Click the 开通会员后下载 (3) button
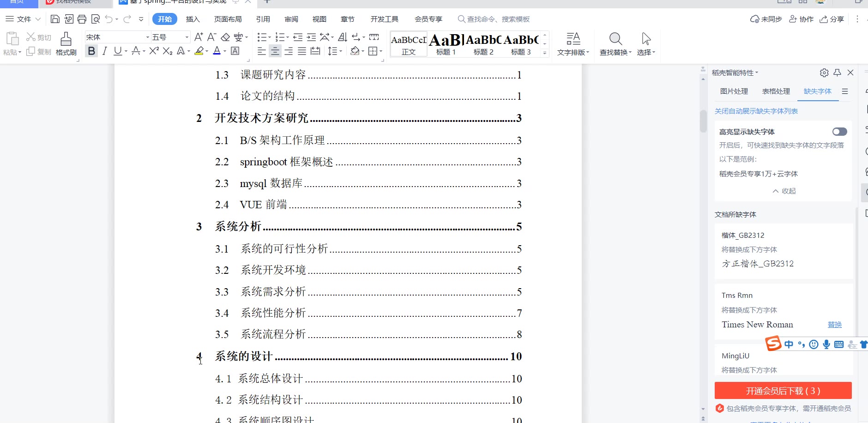The width and height of the screenshot is (868, 423). click(x=783, y=391)
